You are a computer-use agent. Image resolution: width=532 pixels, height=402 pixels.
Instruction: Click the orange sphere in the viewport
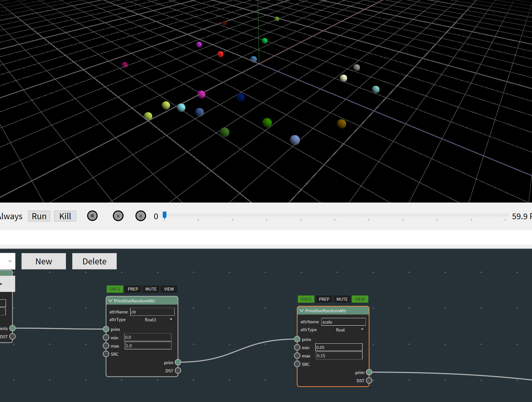click(x=342, y=124)
